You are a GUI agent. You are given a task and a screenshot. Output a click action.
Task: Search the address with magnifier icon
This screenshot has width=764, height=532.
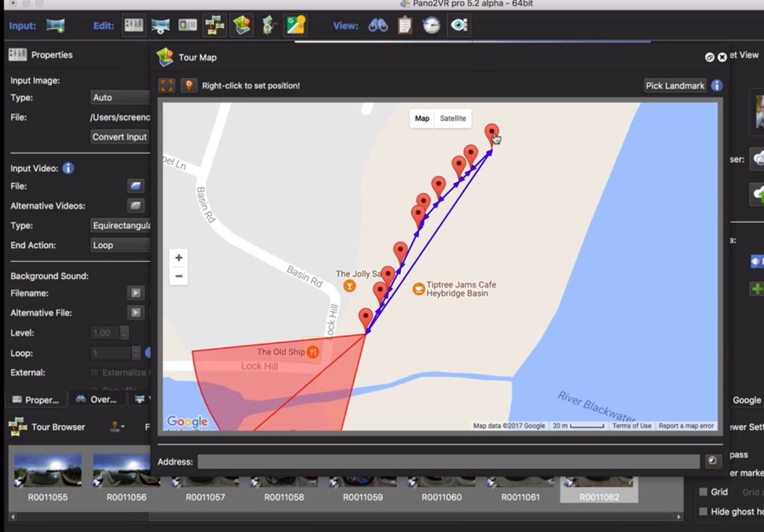coord(712,461)
